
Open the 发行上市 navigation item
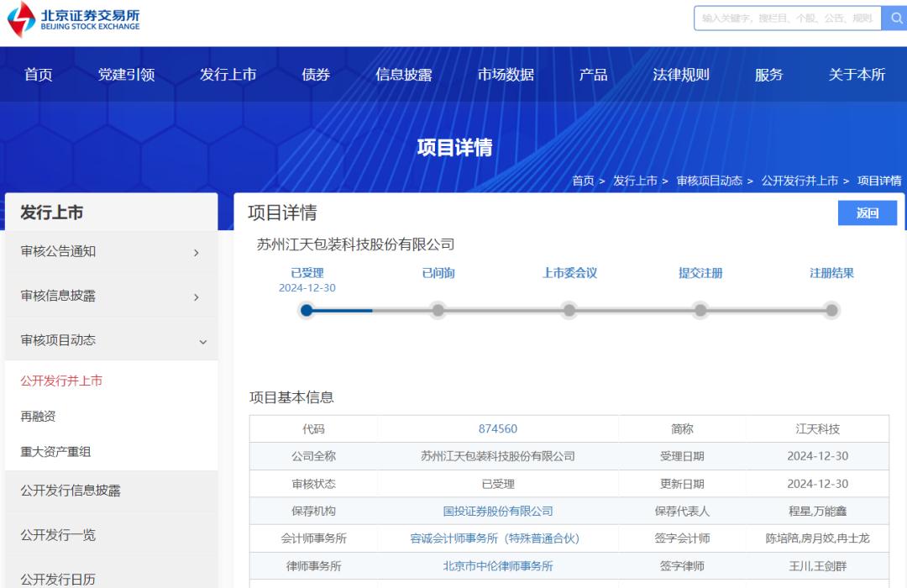(x=228, y=75)
